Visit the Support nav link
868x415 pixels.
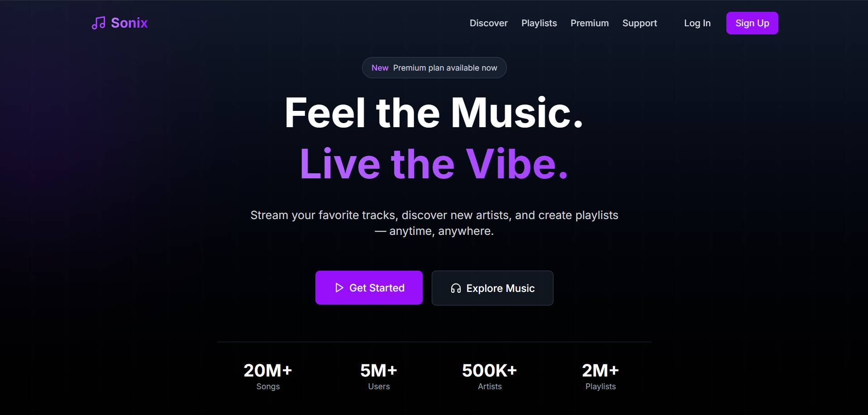pos(639,23)
